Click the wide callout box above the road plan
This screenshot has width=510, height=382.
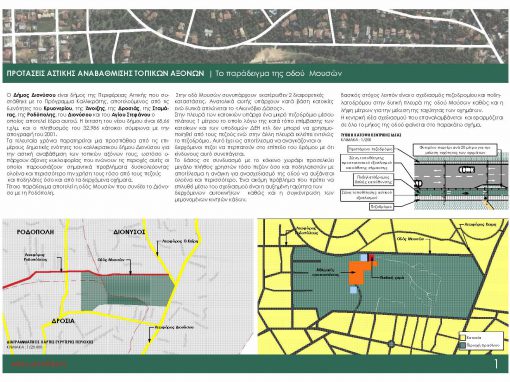(x=455, y=149)
